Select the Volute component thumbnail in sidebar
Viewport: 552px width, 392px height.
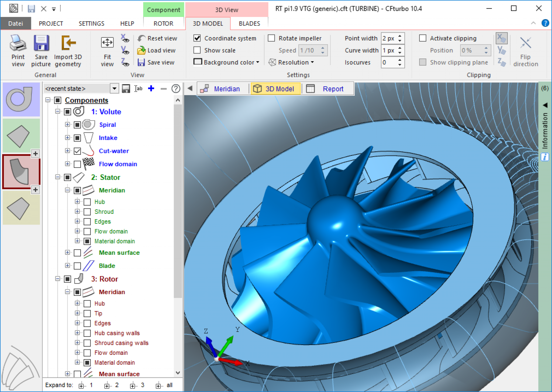21,99
